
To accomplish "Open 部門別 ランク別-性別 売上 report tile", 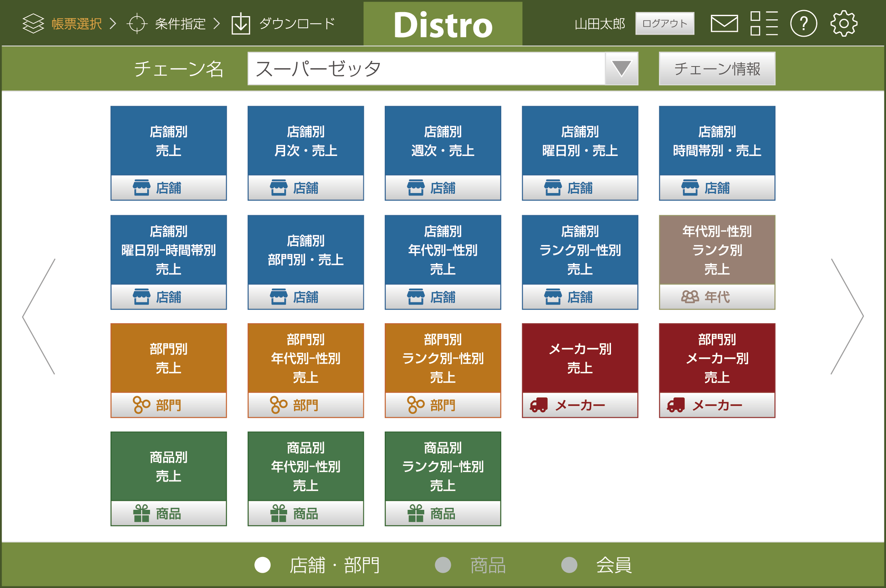I will 443,370.
